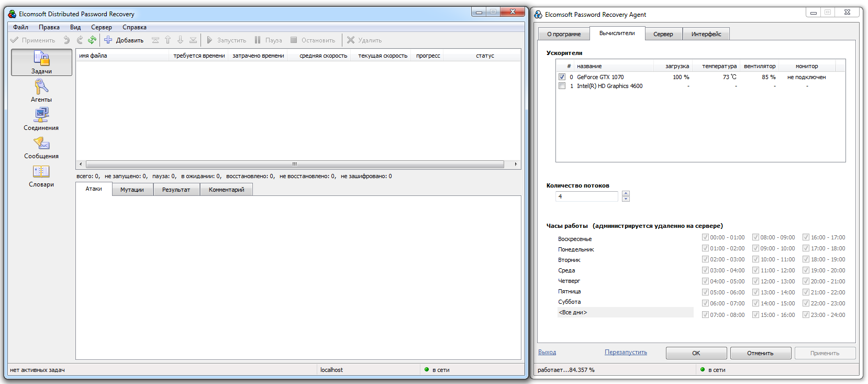Viewport: 868px width, 384px height.
Task: Click the left arrow of the task list scrollbar
Action: 80,164
